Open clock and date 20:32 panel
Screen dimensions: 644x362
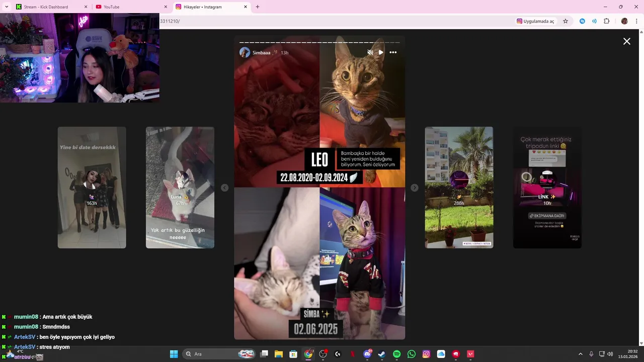(x=629, y=354)
